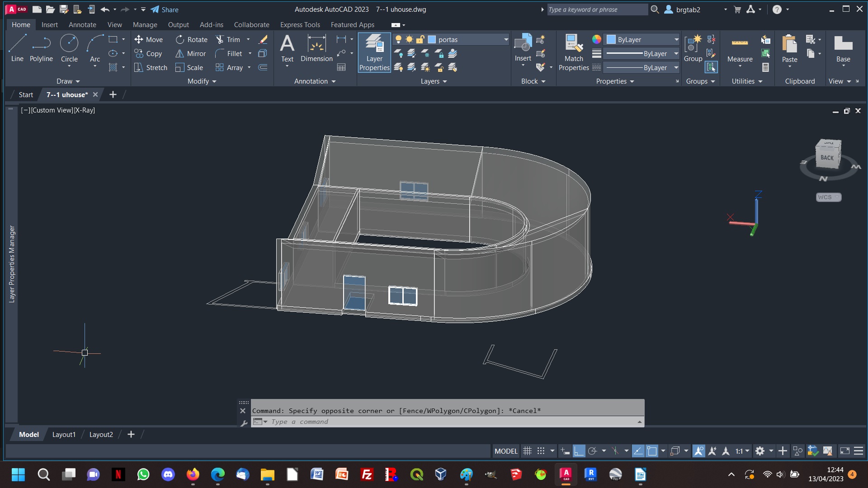Image resolution: width=868 pixels, height=488 pixels.
Task: Toggle drawing grid display in status bar
Action: [x=527, y=451]
